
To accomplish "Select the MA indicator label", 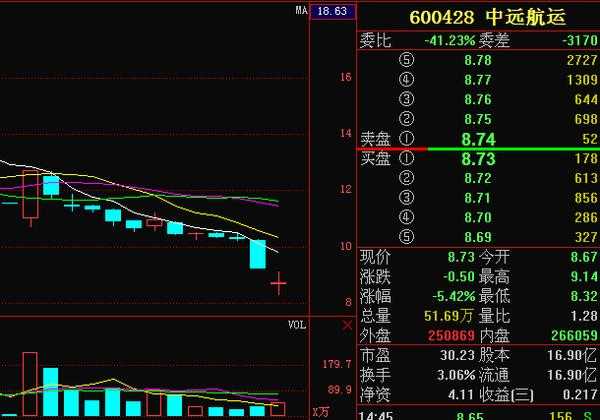I will tap(302, 10).
